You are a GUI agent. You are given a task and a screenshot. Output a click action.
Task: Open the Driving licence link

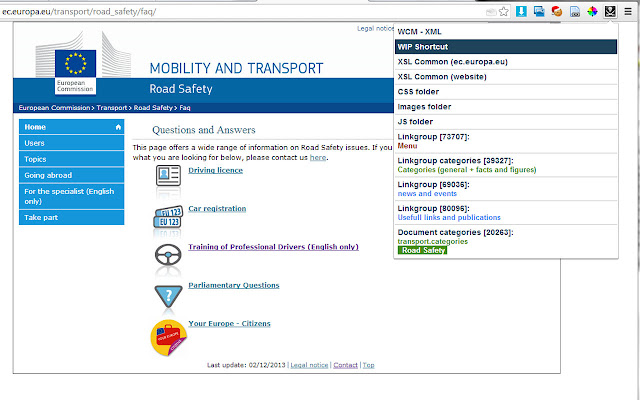click(x=216, y=170)
